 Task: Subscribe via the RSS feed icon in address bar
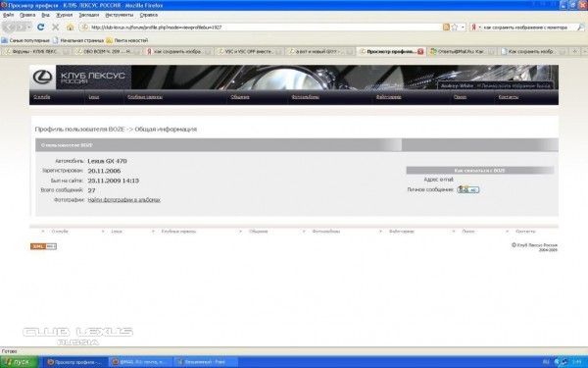[x=446, y=27]
